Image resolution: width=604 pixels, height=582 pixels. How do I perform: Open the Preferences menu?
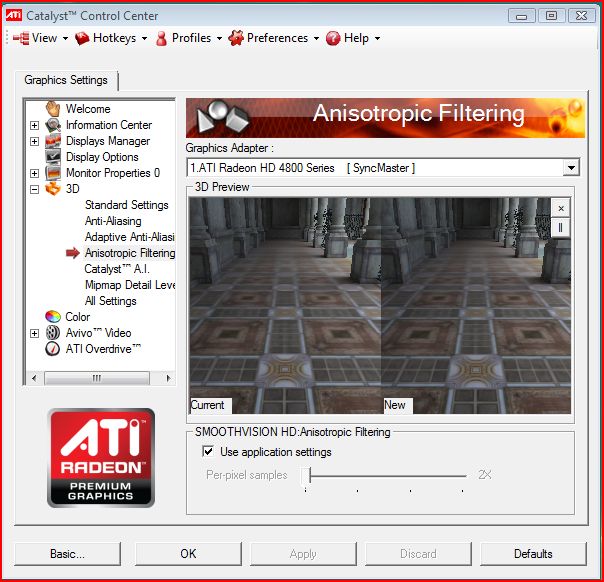coord(277,38)
